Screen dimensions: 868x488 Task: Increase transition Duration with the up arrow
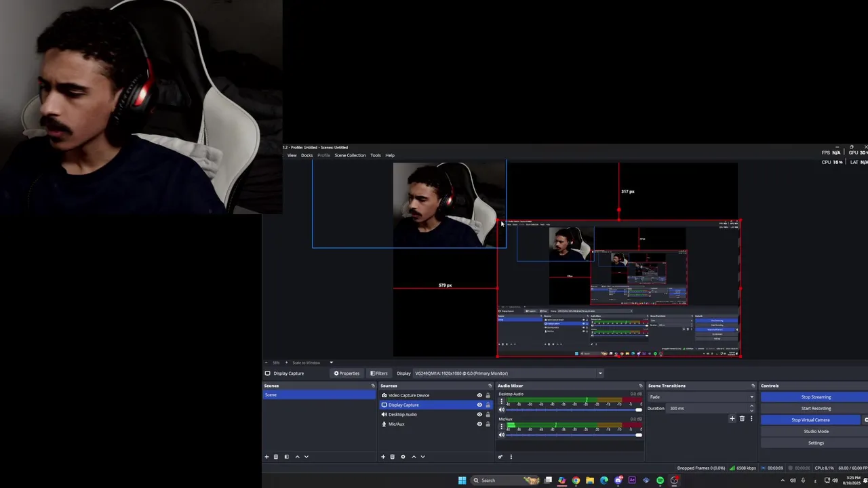coord(751,406)
